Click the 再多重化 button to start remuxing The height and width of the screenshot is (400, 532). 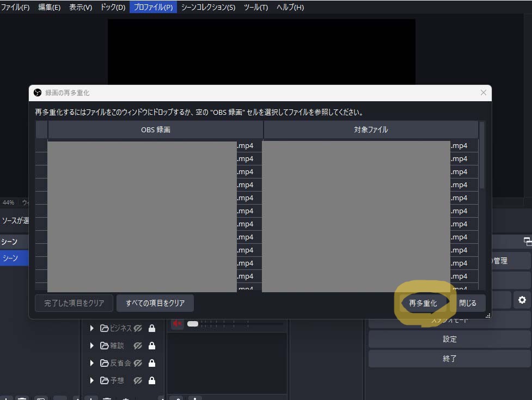coord(423,303)
